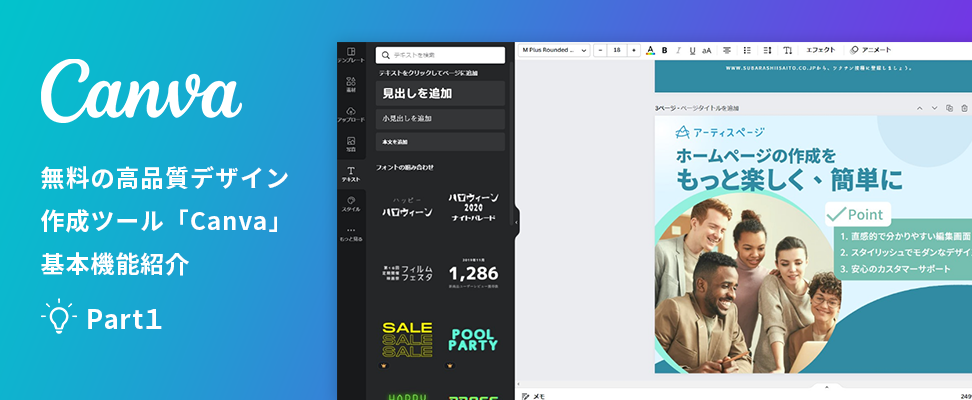The width and height of the screenshot is (972, 400).
Task: Open the アップロード (Uploads) sidebar tab
Action: 351,114
